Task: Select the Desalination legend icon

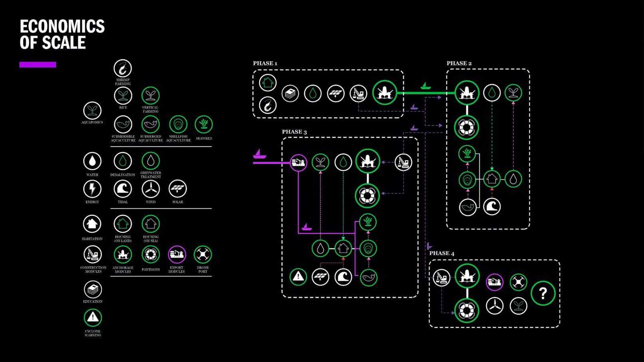Action: click(123, 161)
